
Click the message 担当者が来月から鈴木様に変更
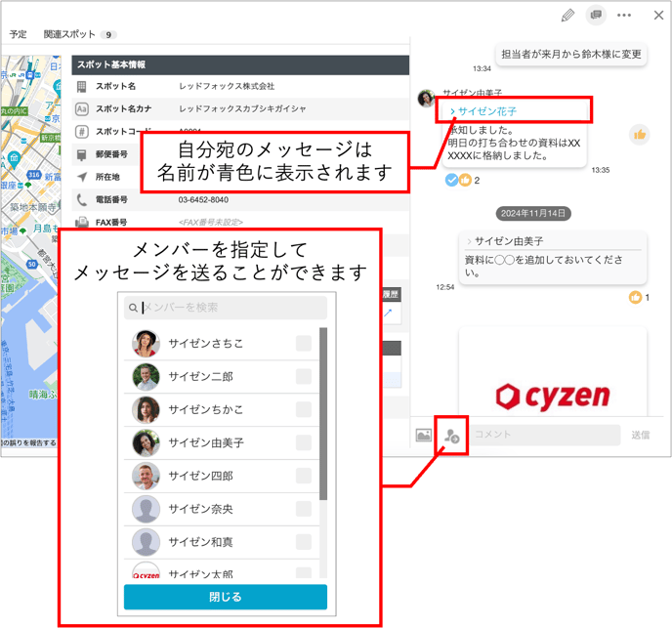pos(570,54)
